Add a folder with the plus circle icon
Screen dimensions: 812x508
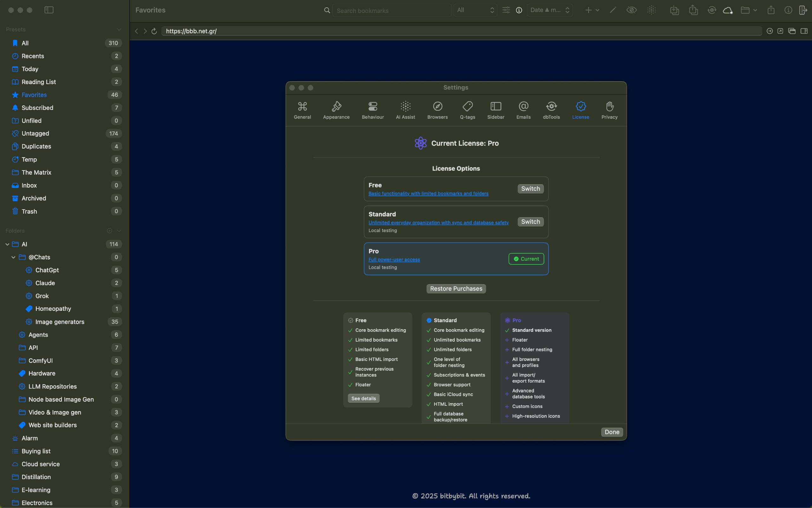pyautogui.click(x=109, y=231)
